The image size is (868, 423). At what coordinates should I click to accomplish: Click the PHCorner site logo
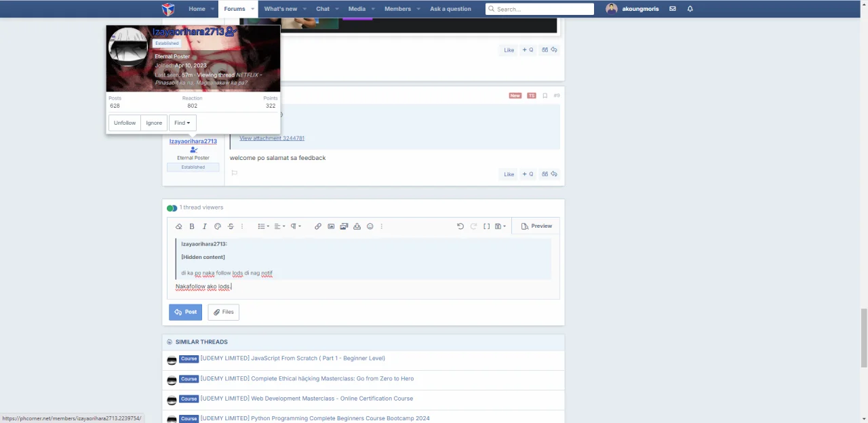(x=168, y=9)
